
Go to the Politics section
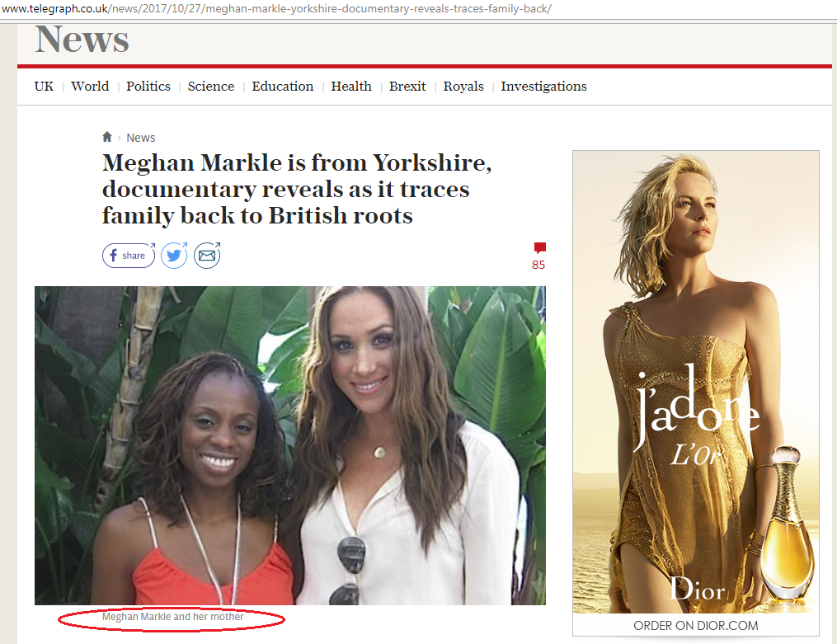coord(148,87)
